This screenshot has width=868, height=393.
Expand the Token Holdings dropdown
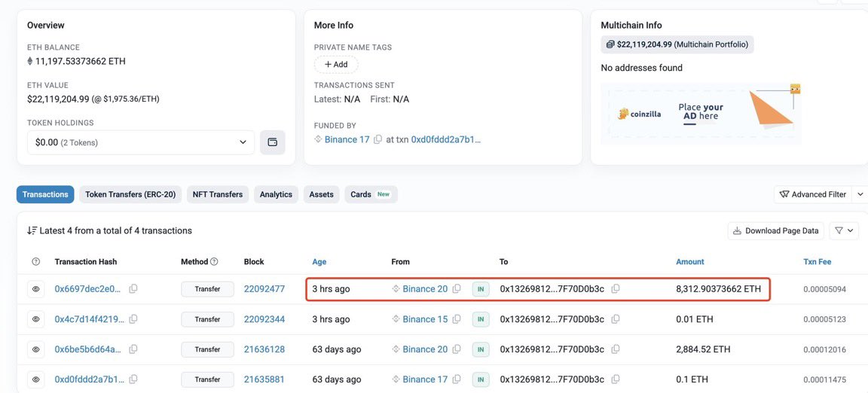pos(141,142)
